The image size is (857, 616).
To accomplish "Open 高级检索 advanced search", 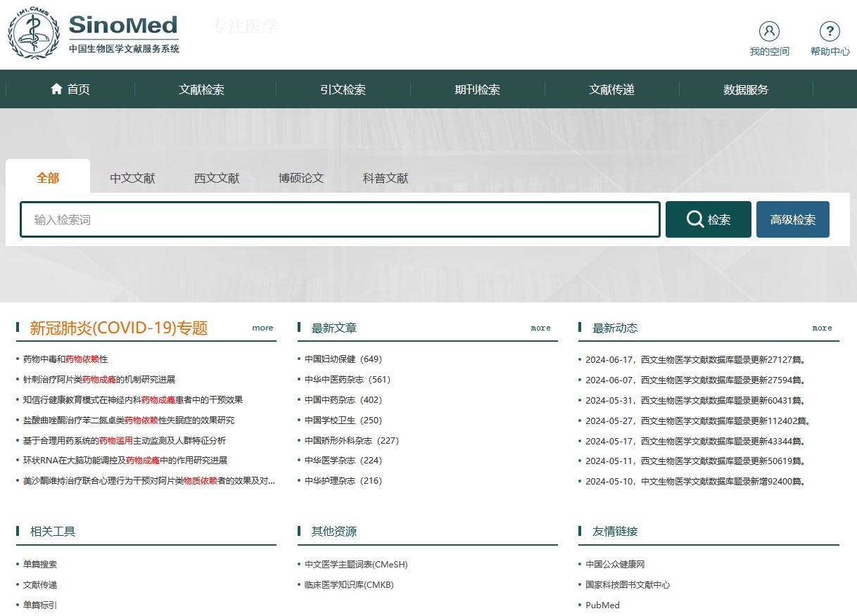I will coord(793,219).
